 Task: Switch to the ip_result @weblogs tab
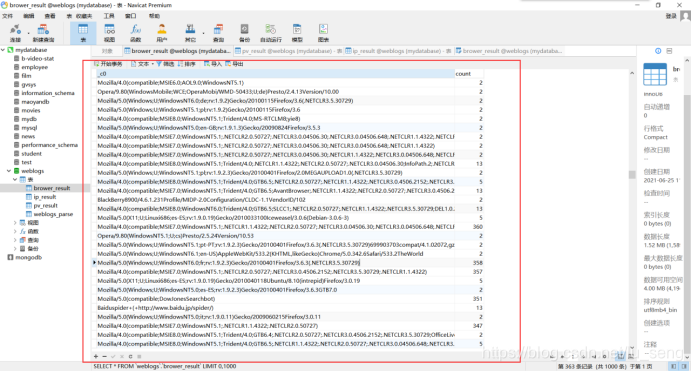[x=398, y=51]
